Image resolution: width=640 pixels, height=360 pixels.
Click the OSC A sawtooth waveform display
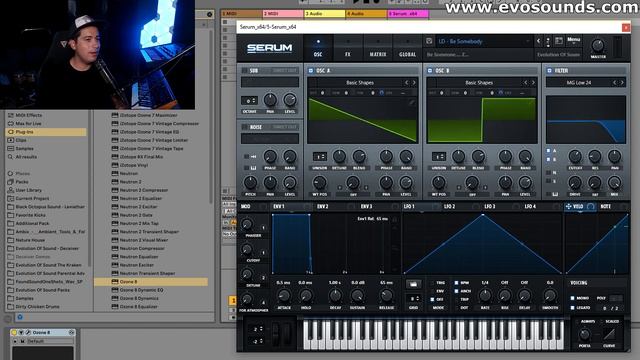click(363, 120)
